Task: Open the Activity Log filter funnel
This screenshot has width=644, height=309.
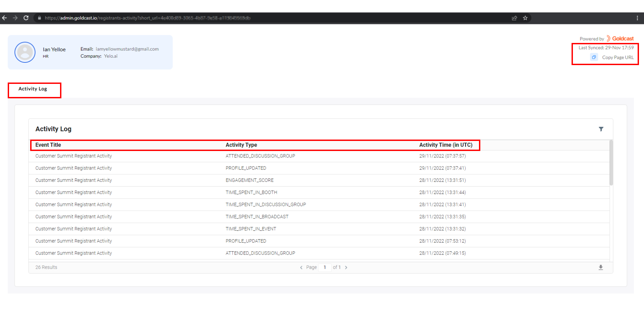Action: coord(601,129)
